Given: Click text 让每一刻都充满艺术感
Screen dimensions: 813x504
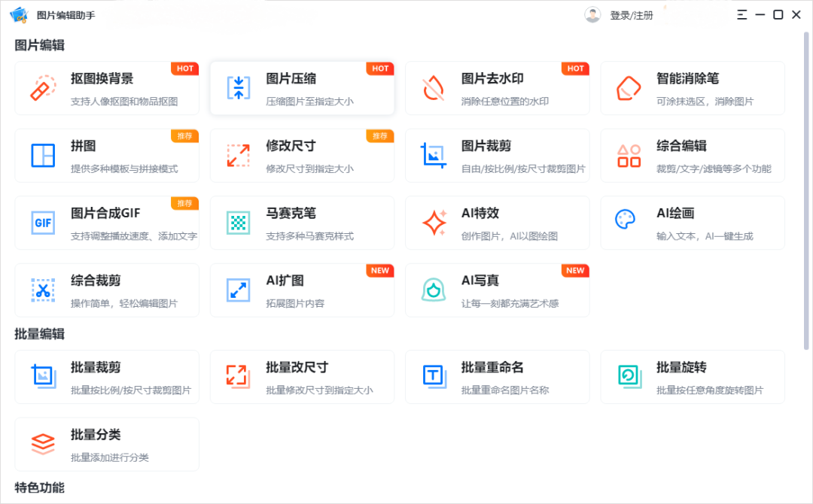Looking at the screenshot, I should [510, 304].
